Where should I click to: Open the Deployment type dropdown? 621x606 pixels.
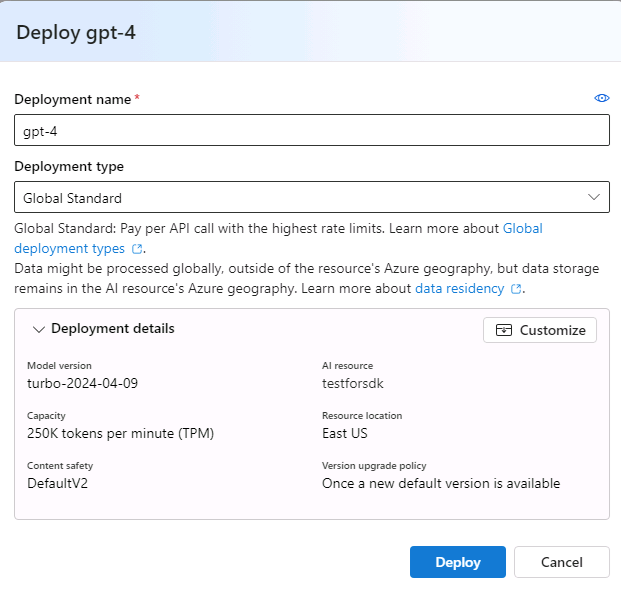coord(312,197)
